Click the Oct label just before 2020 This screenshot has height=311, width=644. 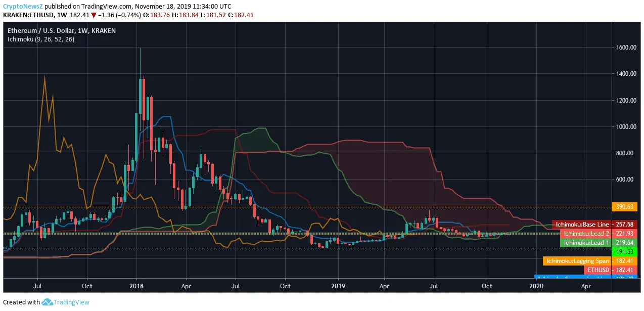487,286
